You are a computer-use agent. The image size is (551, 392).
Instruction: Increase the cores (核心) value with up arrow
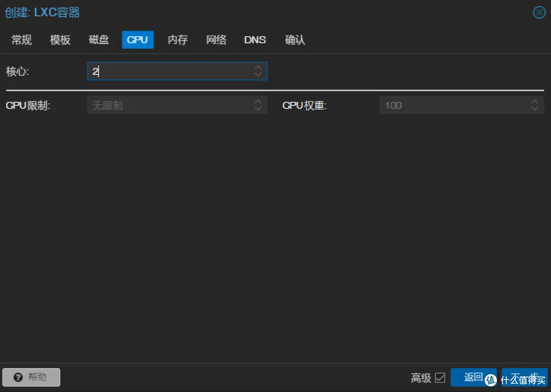pos(258,67)
